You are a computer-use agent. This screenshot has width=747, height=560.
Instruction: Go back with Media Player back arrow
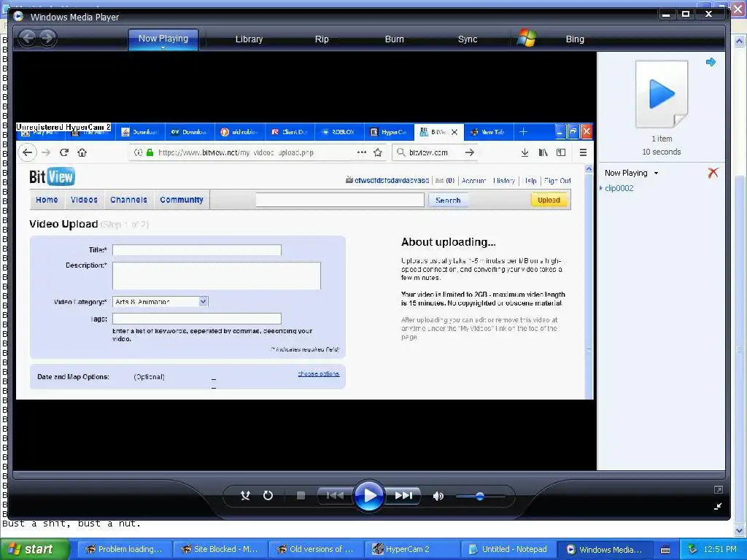28,38
